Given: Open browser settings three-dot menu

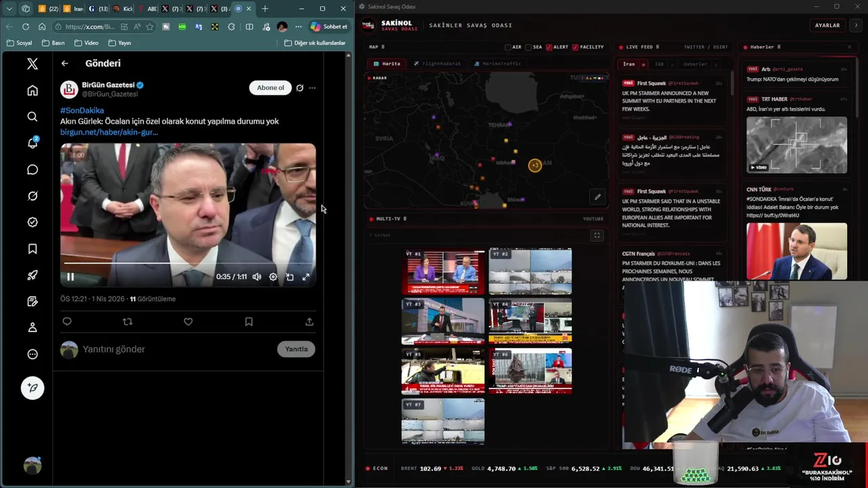Looking at the screenshot, I should coord(298,26).
